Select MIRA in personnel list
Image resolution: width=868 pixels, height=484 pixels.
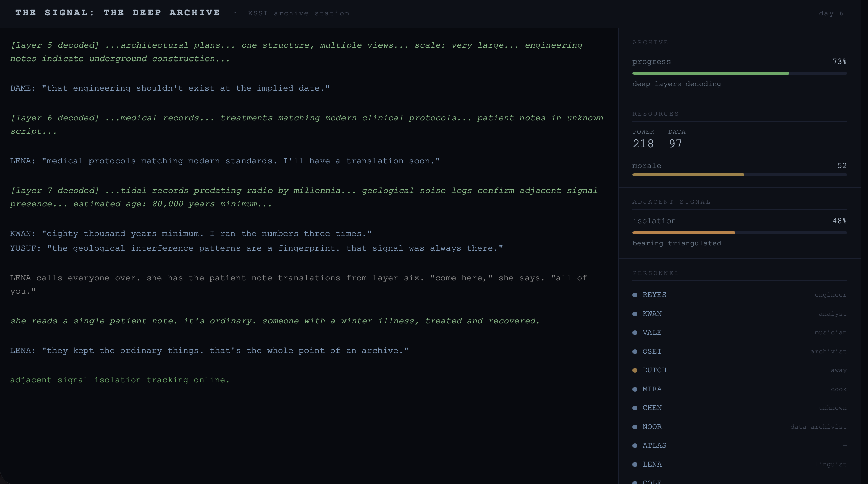652,389
